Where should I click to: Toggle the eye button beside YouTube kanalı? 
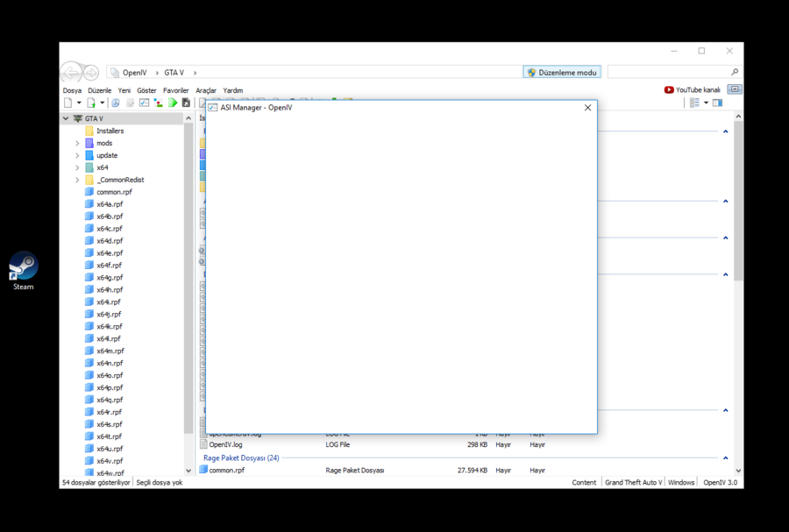coord(735,89)
